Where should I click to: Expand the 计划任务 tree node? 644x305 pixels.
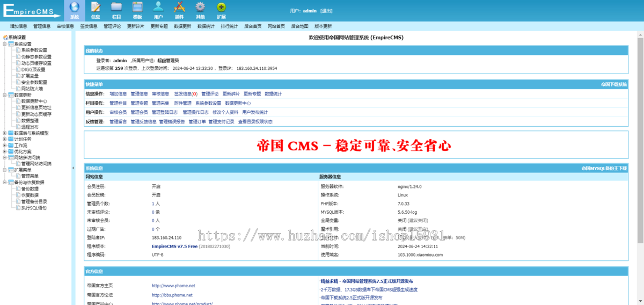click(x=5, y=139)
